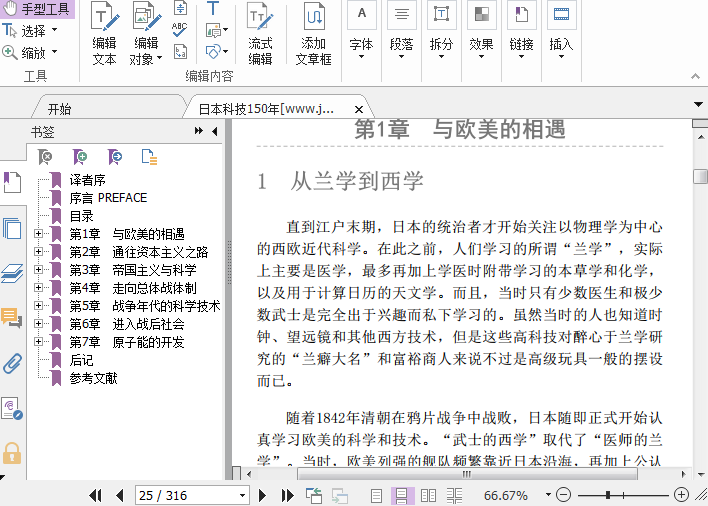Go to the 目录 bookmark

tap(81, 216)
